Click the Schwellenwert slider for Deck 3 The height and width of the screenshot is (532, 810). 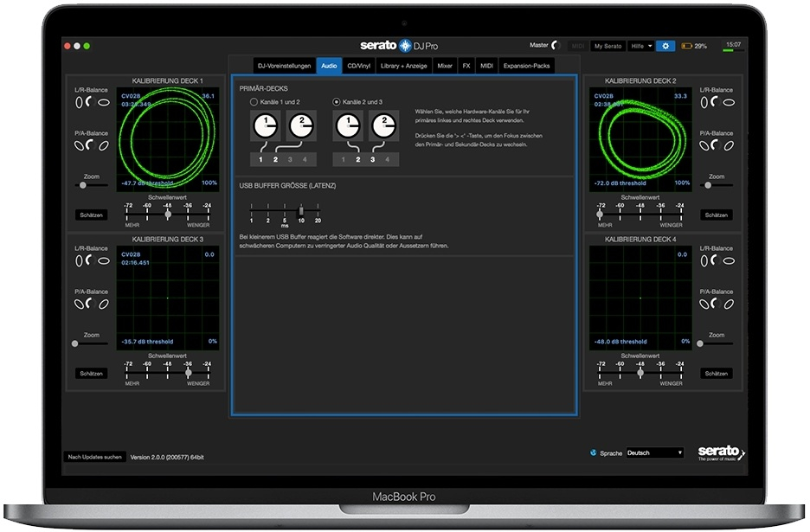(x=168, y=372)
